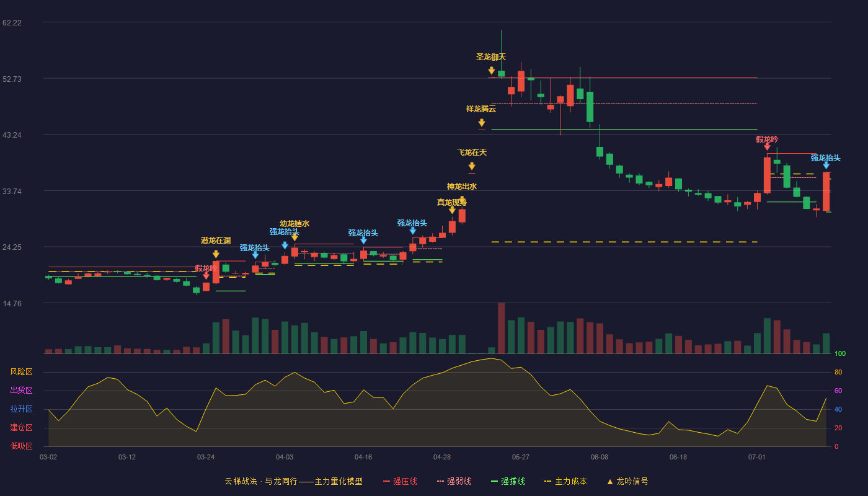This screenshot has width=868, height=496.
Task: Click the 幼龙嬉水 signal arrow
Action: [294, 237]
